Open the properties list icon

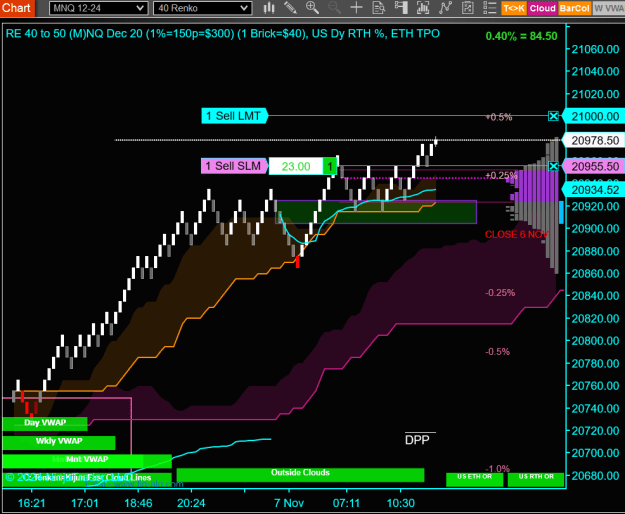tap(489, 8)
